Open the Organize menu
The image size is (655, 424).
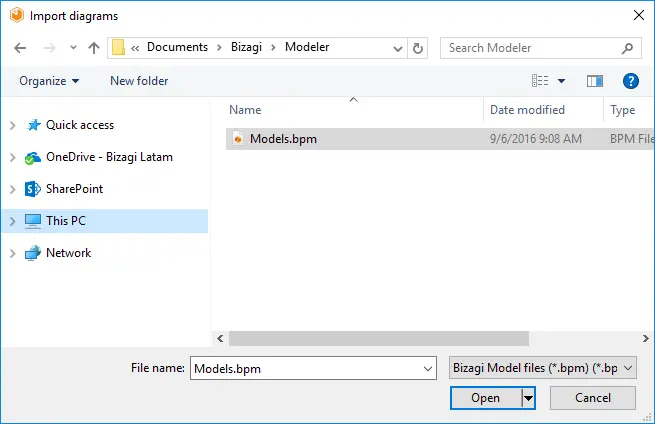click(x=49, y=81)
